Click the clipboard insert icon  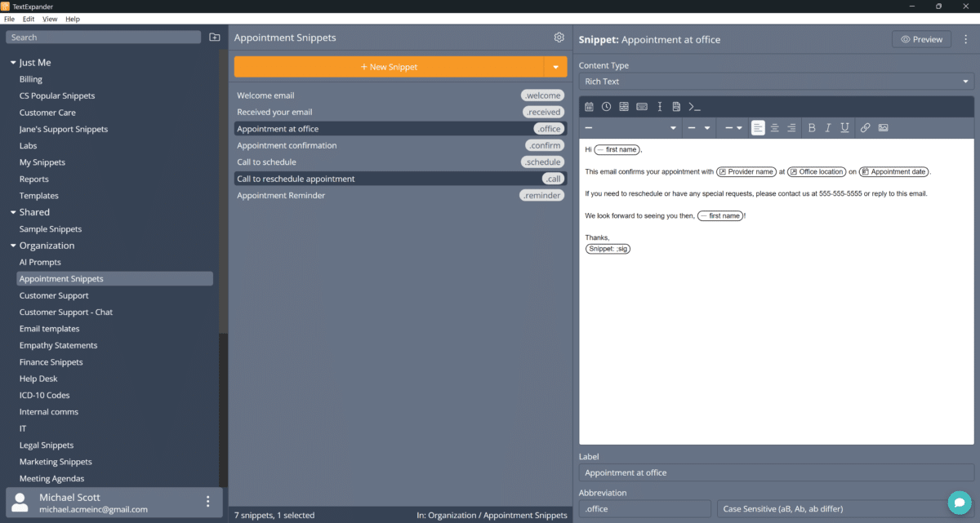coord(676,107)
